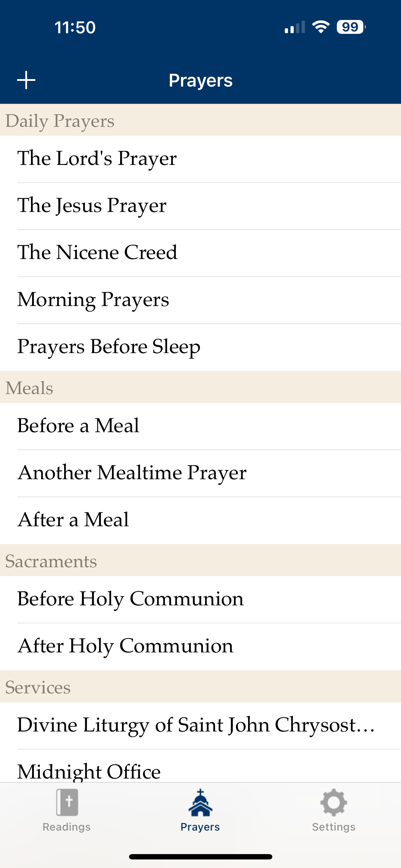
Task: Tap the 11:50 clock in status bar
Action: [75, 27]
